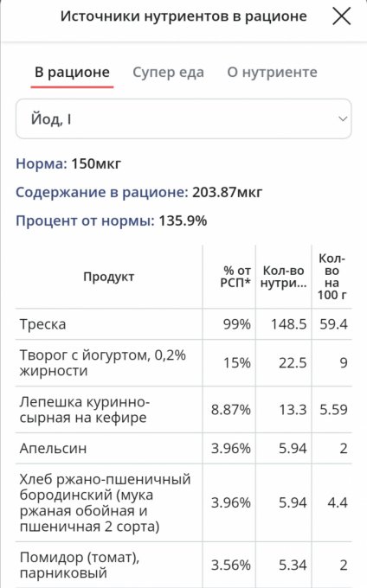Click the Кол-во на 100 г header
Screen dimensions: 367x588
pyautogui.click(x=332, y=277)
